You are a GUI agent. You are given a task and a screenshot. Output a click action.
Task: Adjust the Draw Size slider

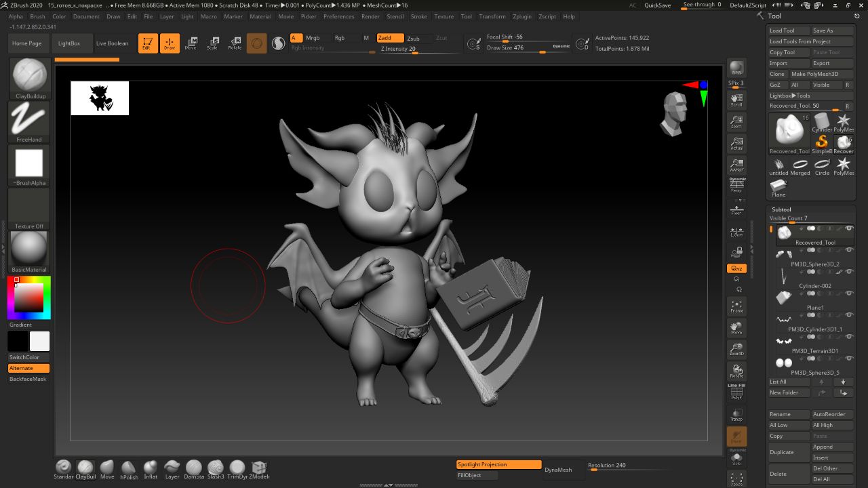(x=519, y=48)
